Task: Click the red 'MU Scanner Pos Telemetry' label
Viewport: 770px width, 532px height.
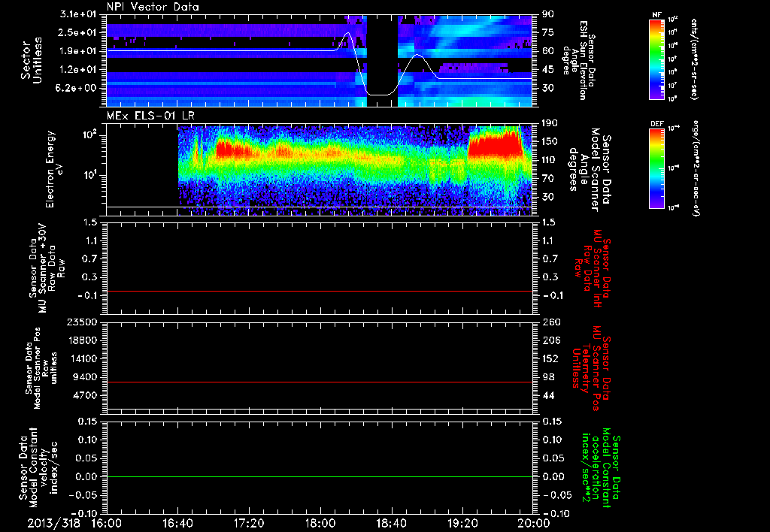Action: (591, 368)
